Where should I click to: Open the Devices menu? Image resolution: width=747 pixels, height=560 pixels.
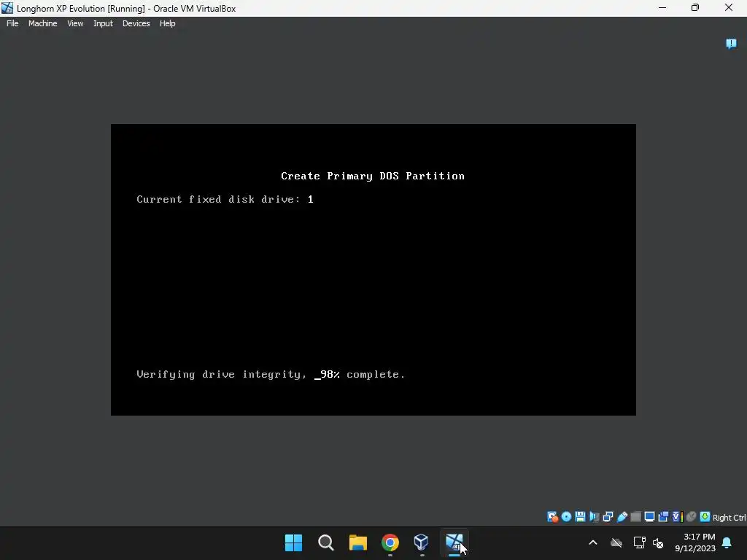pyautogui.click(x=136, y=23)
